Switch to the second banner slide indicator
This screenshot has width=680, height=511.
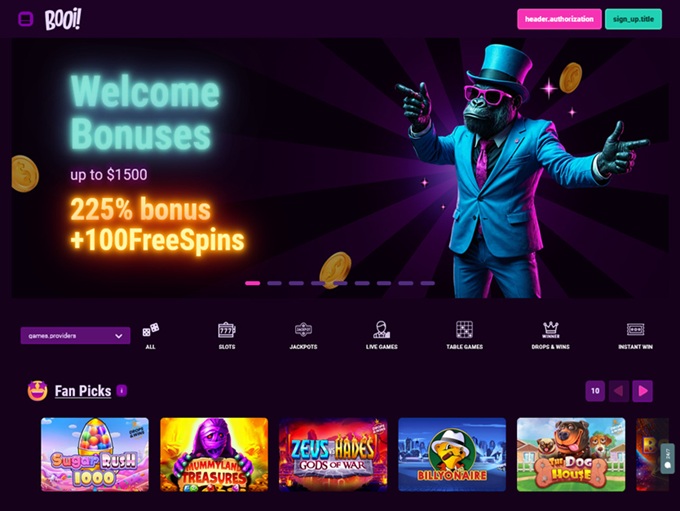click(275, 283)
